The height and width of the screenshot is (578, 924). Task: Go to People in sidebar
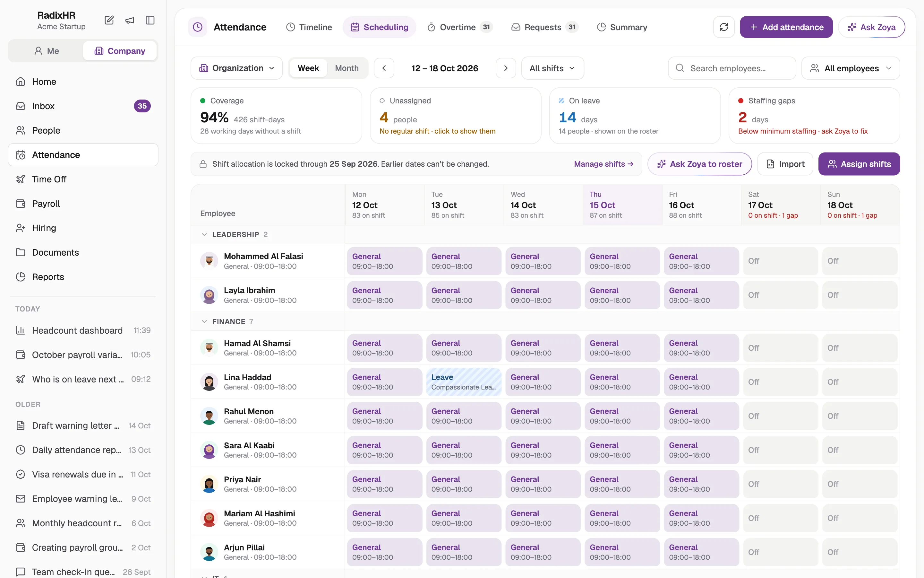click(83, 130)
